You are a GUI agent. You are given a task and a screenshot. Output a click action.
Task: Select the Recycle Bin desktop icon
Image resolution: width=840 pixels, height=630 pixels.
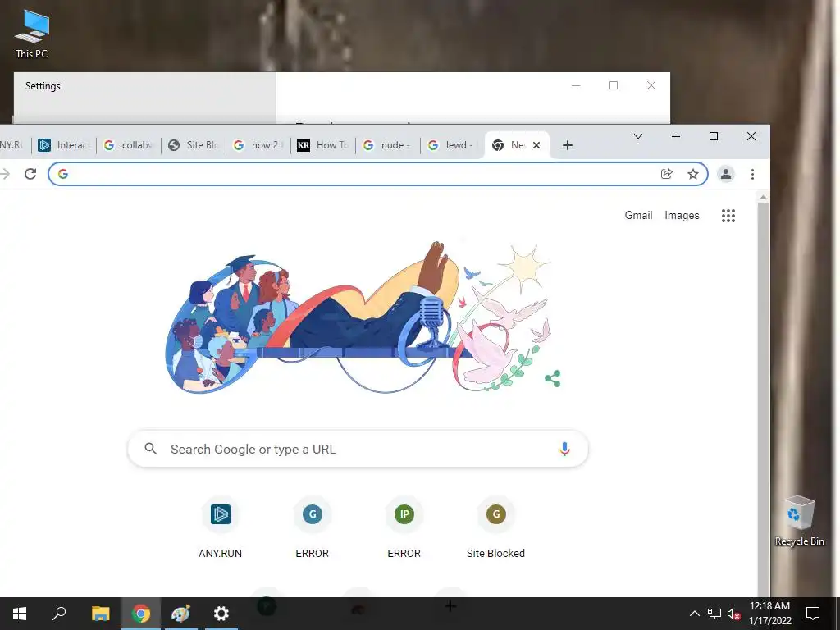[x=799, y=521]
